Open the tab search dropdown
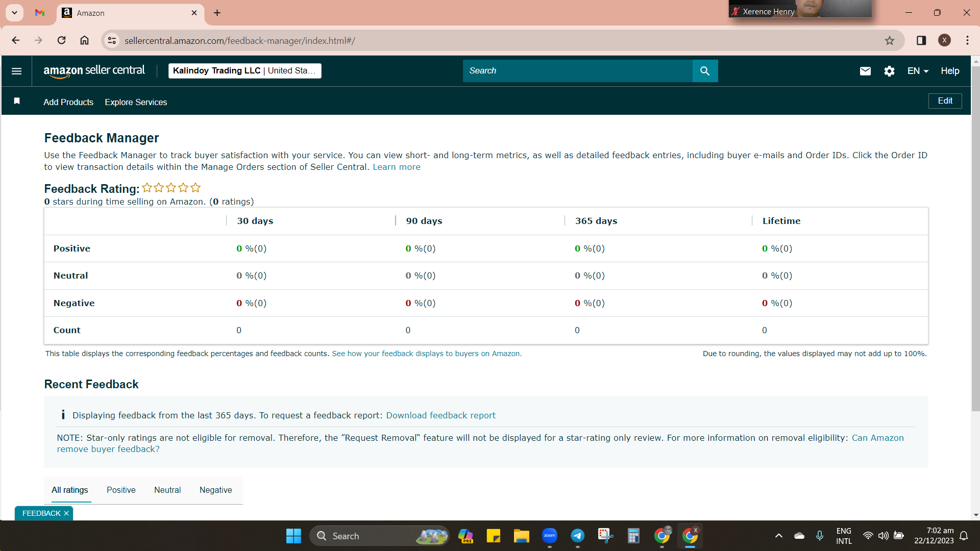Screen dimensions: 980x551 [14, 13]
